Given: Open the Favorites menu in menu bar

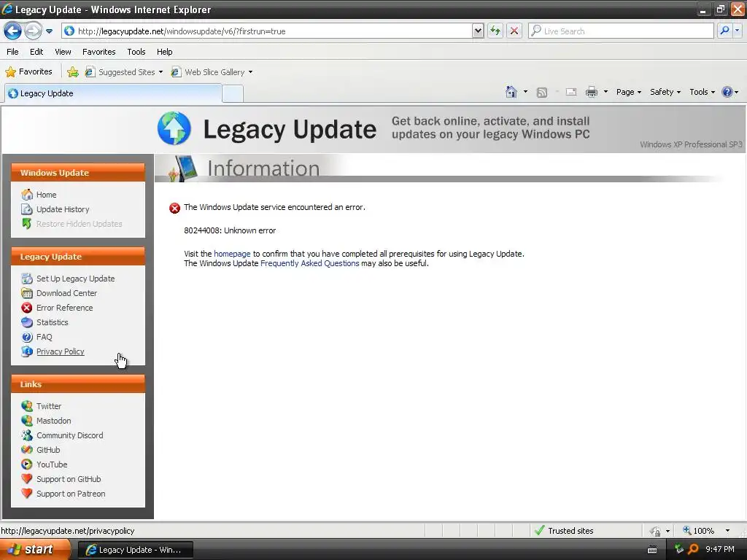Looking at the screenshot, I should coord(98,52).
